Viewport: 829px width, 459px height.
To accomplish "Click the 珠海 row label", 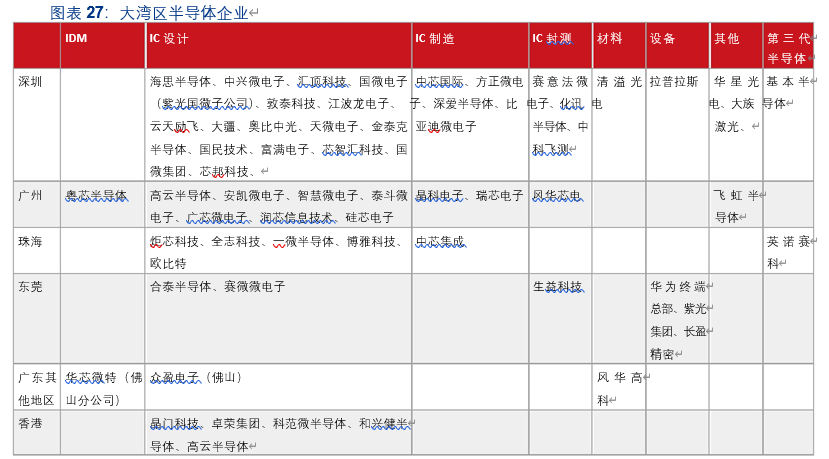I will [30, 242].
